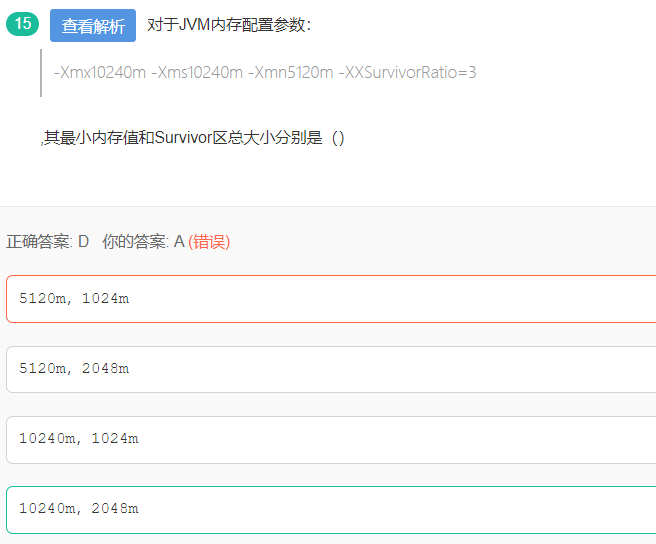Click the letter D of correct answer
This screenshot has height=544, width=656.
coord(84,241)
